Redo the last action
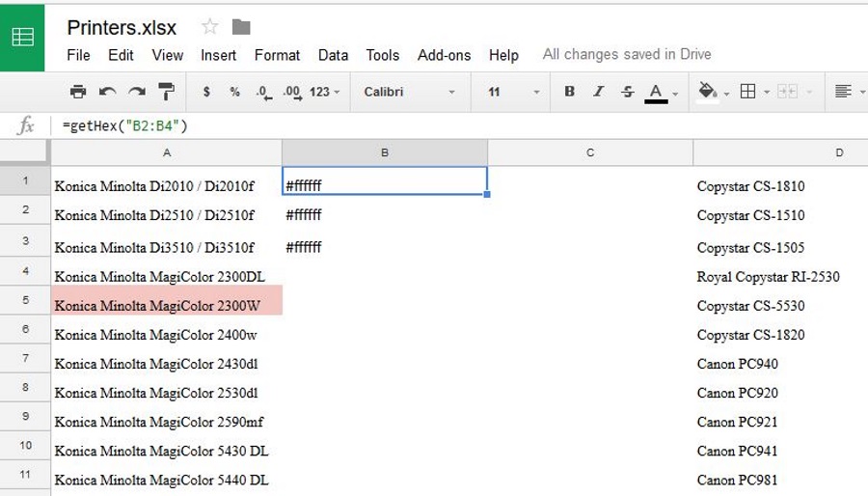Screen dimensions: 868x496 coord(137,92)
